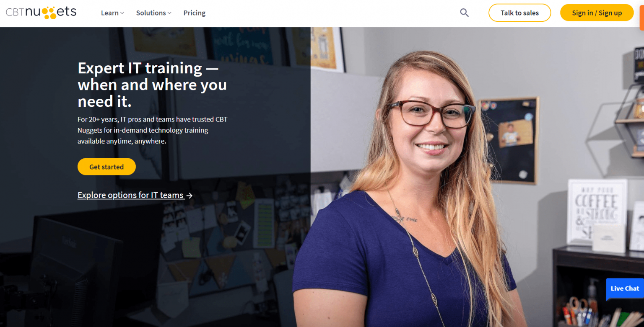Click the cork bulletin board behind the woman
644x327 pixels.
tap(508, 140)
